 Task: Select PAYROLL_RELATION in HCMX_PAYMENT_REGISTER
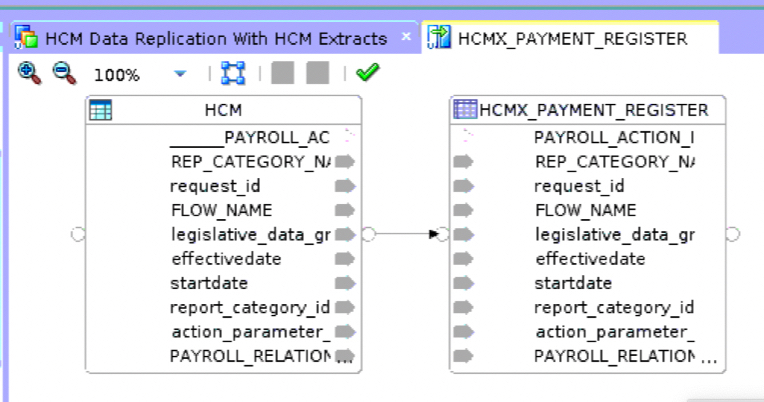(615, 356)
